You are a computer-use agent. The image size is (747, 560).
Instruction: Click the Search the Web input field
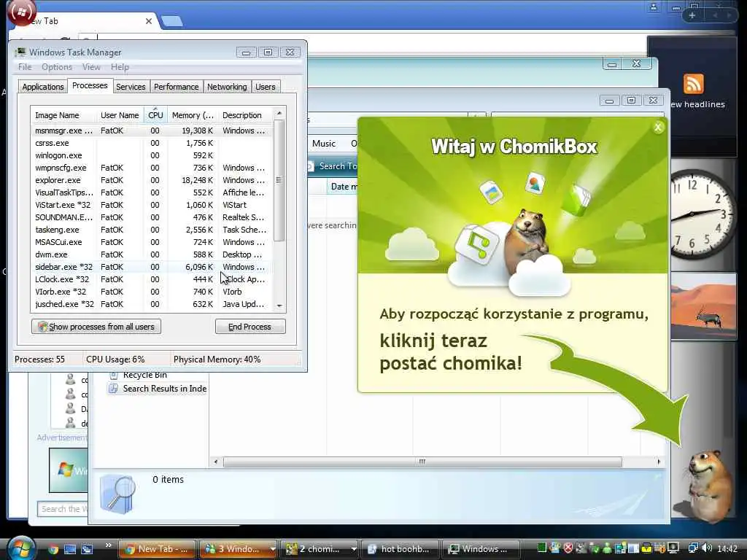click(63, 509)
